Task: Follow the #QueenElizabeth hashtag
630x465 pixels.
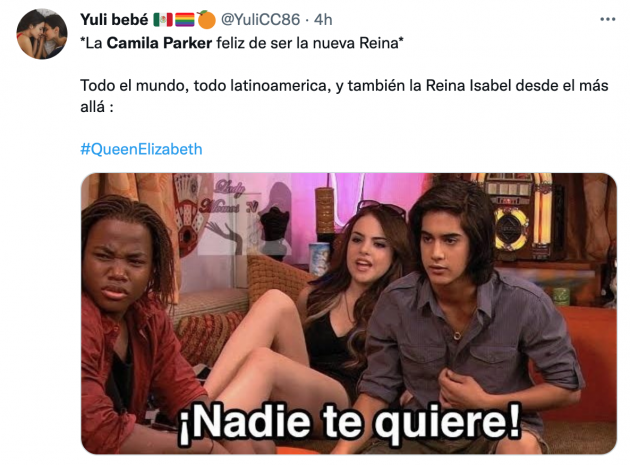Action: 141,149
